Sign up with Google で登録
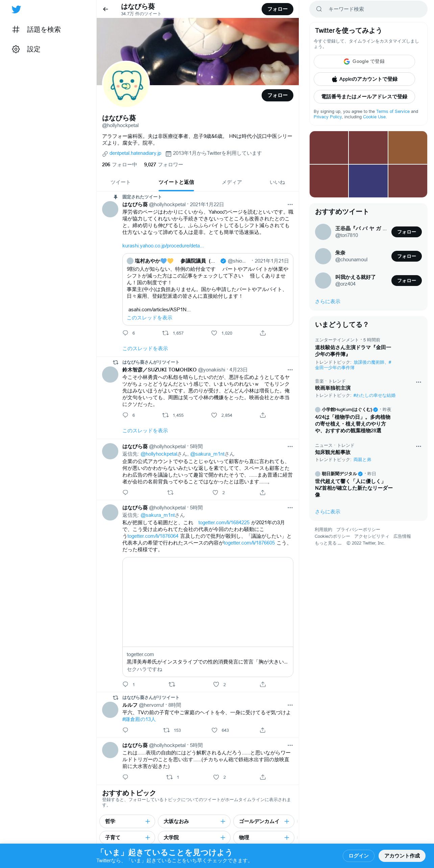434x868 pixels. click(x=364, y=62)
